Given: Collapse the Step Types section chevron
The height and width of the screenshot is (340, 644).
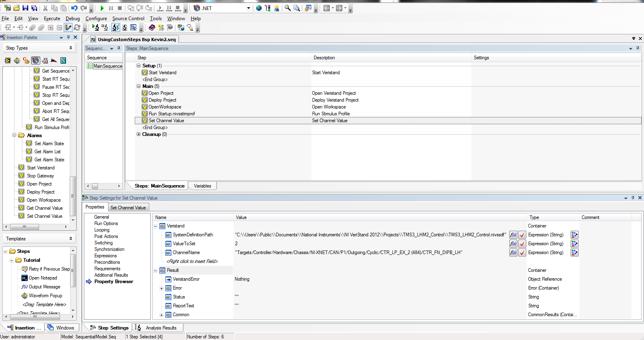Looking at the screenshot, I should coord(71,48).
